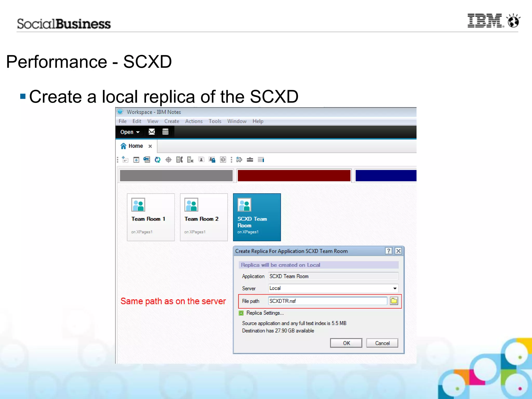532x399 pixels.
Task: Click the source application size text
Action: pyautogui.click(x=294, y=323)
